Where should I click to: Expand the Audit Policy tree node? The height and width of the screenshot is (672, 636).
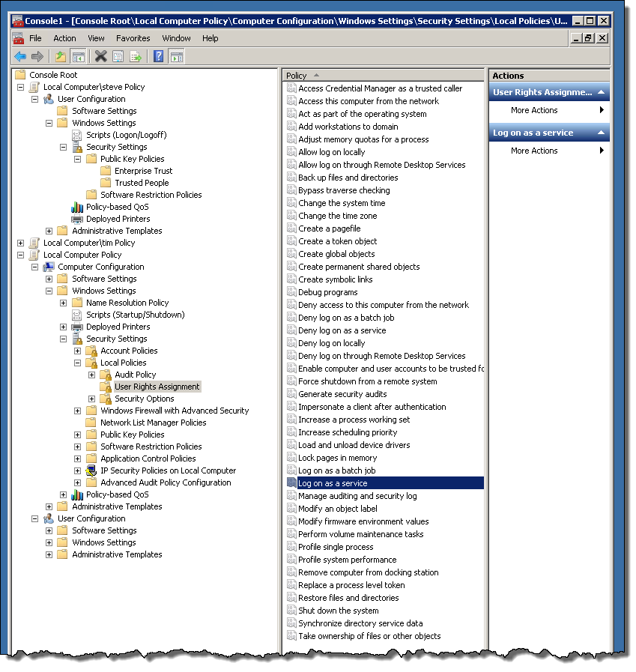[91, 375]
